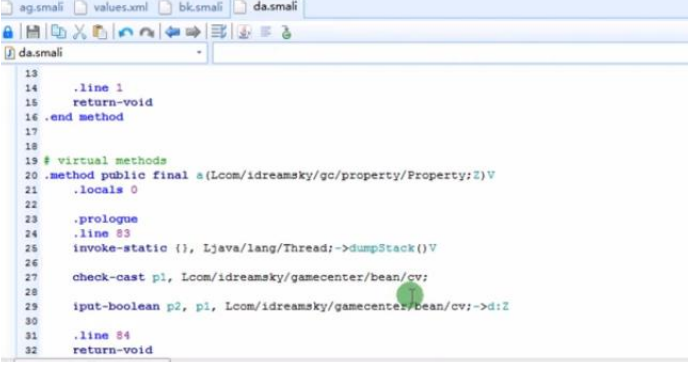The image size is (691, 370).
Task: Click '.method public final' on line 20
Action: point(116,175)
